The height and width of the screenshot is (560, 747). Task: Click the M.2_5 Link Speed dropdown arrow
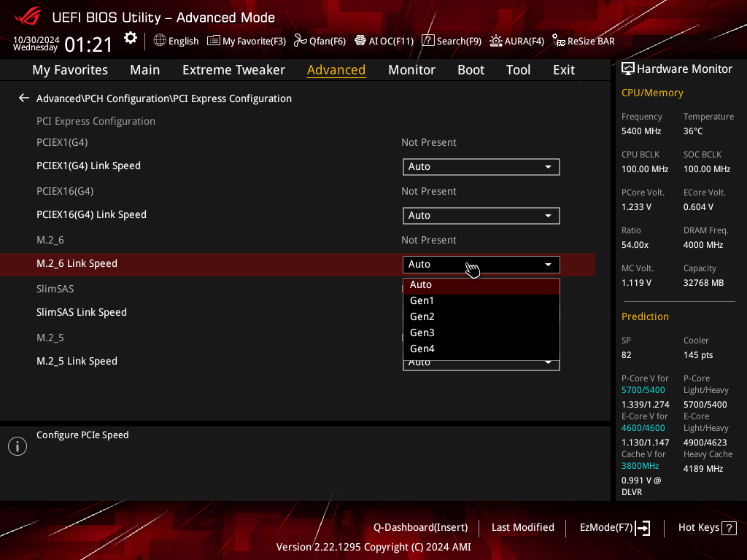[549, 363]
